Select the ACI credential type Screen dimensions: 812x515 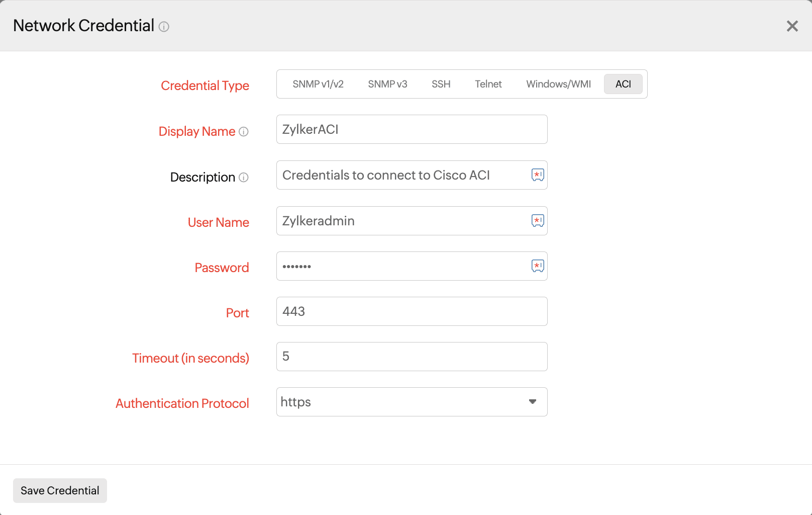pos(623,84)
